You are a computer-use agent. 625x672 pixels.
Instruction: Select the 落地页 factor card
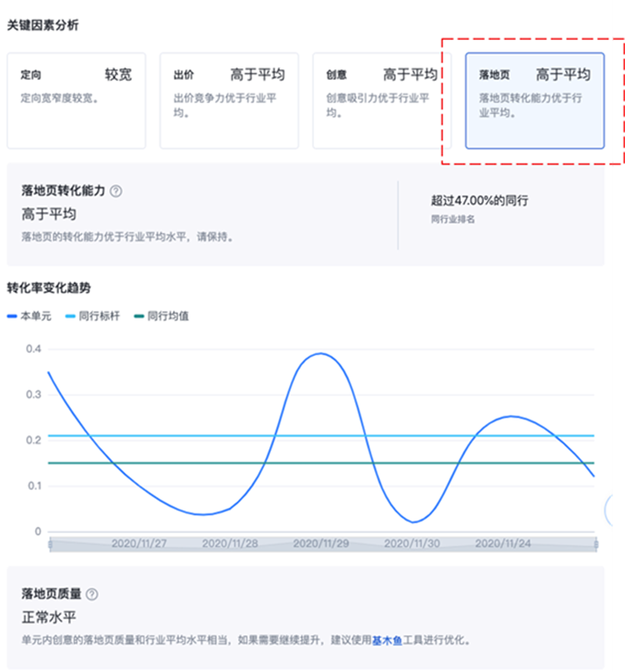(x=534, y=100)
